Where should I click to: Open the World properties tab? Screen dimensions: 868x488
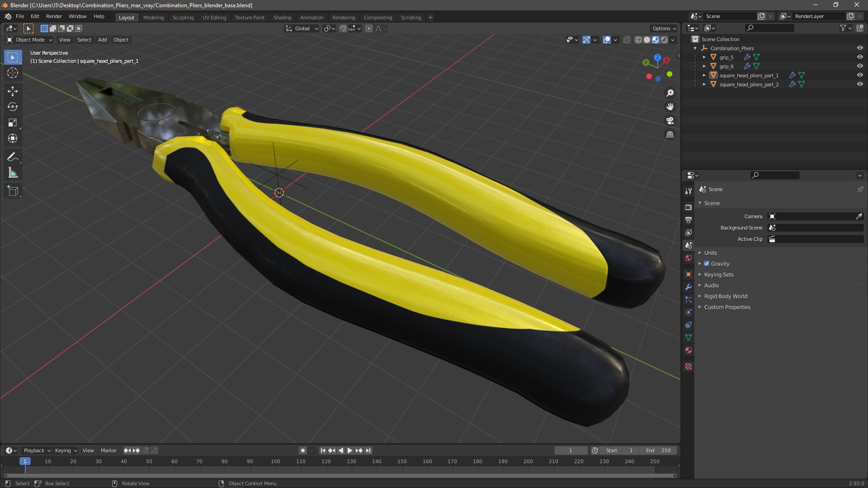(689, 258)
